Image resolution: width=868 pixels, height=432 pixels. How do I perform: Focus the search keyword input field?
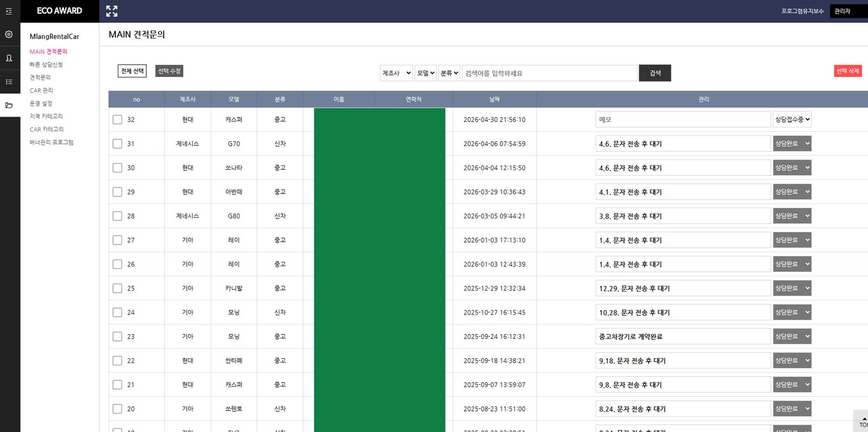pos(550,73)
